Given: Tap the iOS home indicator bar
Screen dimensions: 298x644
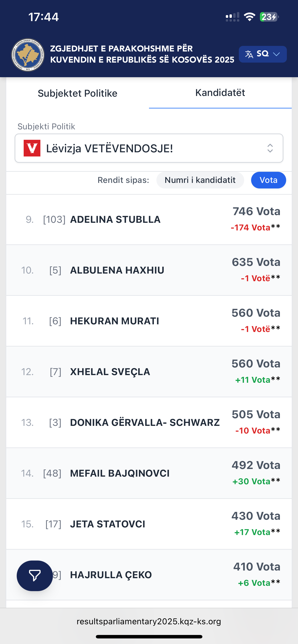Looking at the screenshot, I should pos(149,637).
